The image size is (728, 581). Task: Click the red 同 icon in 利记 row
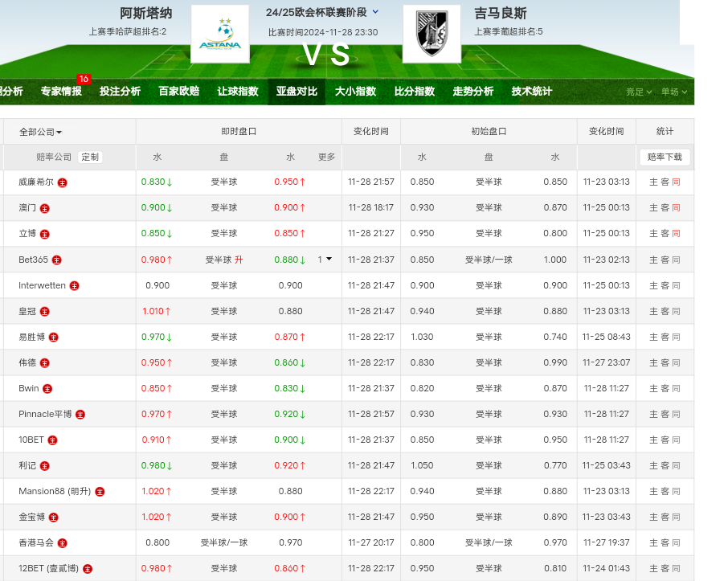click(677, 465)
